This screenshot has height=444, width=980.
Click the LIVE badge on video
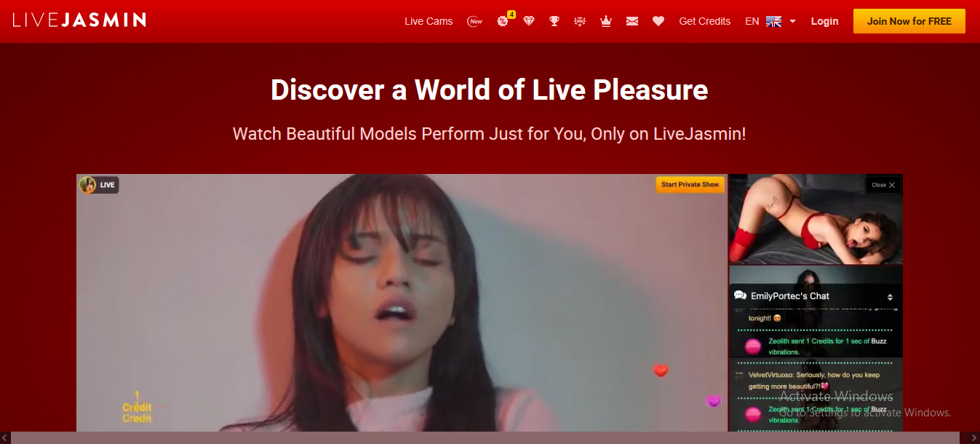click(107, 185)
